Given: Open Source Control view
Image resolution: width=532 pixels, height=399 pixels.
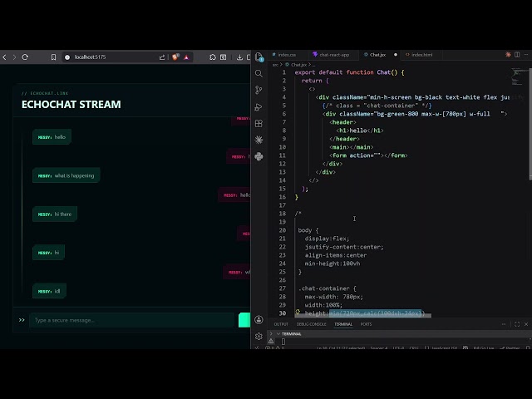Looking at the screenshot, I should [259, 90].
